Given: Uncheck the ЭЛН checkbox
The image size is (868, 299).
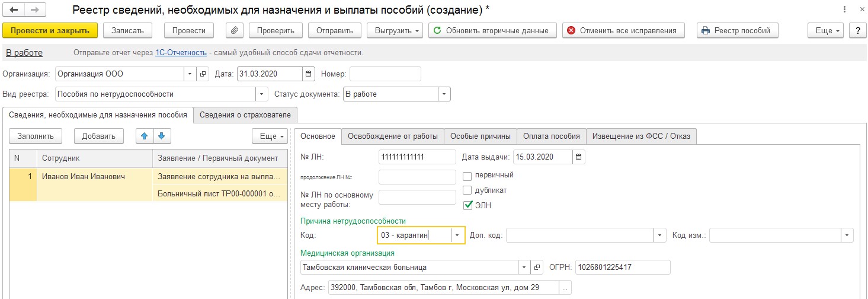Looking at the screenshot, I should 467,206.
